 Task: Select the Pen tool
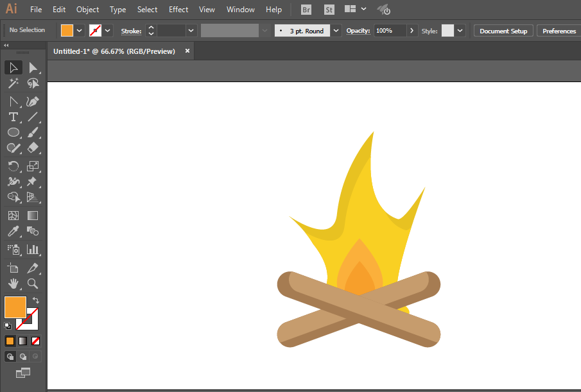[13, 101]
